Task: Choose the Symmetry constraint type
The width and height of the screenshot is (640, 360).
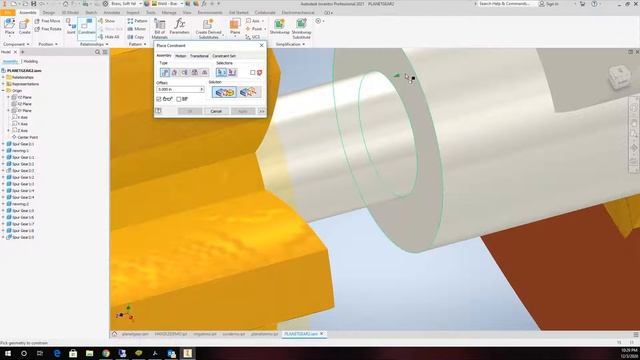Action: tap(204, 72)
